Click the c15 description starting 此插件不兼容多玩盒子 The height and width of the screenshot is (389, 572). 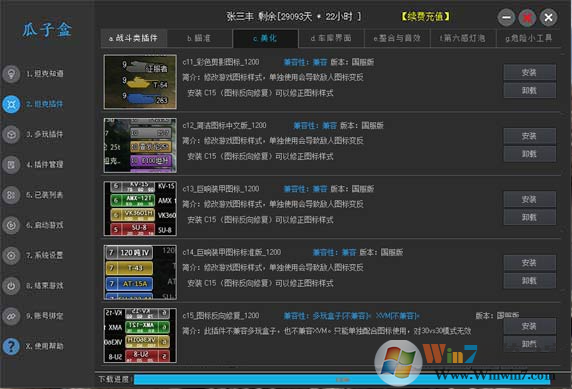tap(326, 331)
